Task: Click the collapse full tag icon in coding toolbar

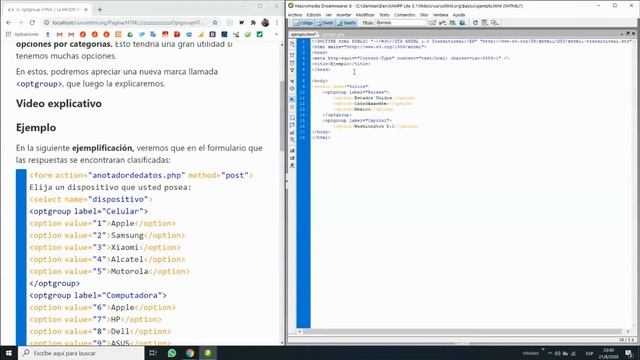Action: point(292,55)
